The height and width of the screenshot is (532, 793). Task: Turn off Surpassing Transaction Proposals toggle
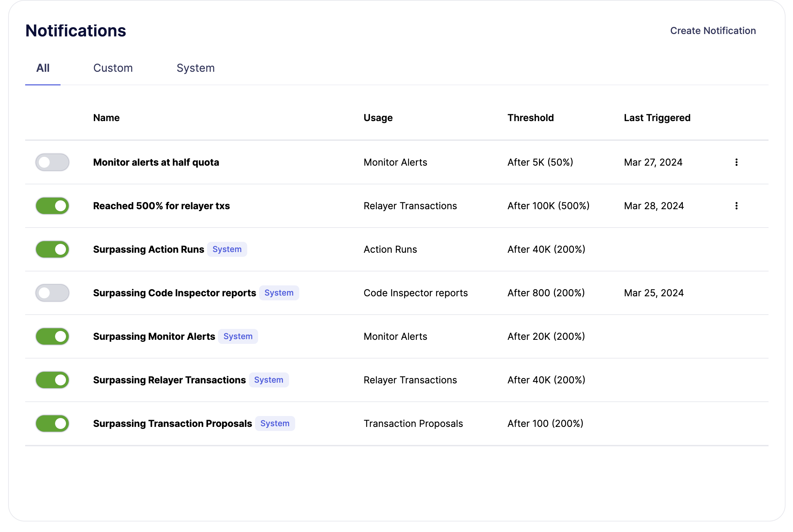coord(52,423)
